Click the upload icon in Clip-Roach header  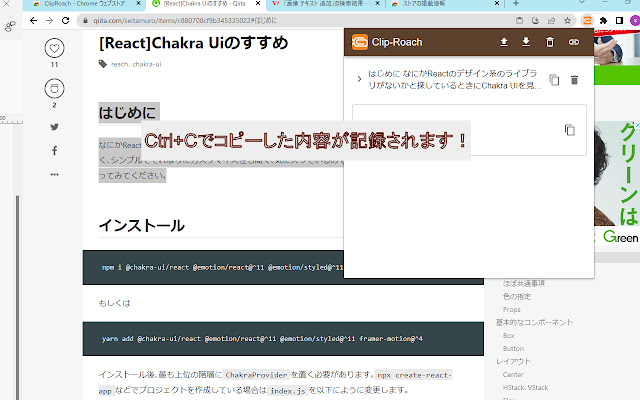[x=504, y=42]
